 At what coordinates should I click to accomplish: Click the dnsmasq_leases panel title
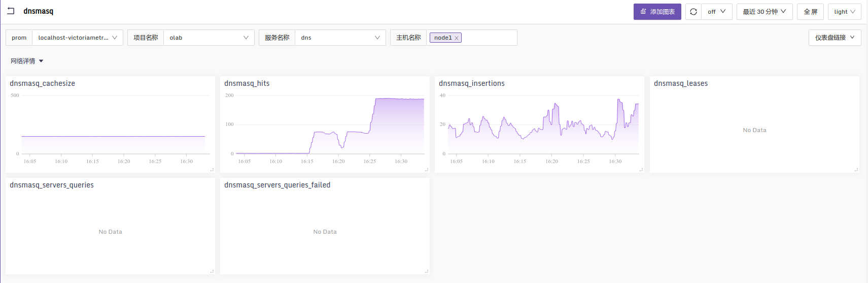[x=681, y=83]
